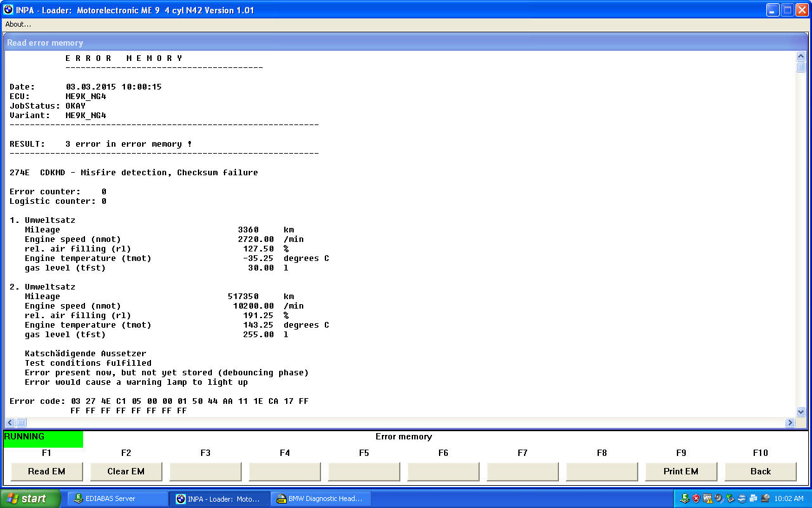Open the About... menu
This screenshot has width=812, height=508.
pyautogui.click(x=18, y=24)
